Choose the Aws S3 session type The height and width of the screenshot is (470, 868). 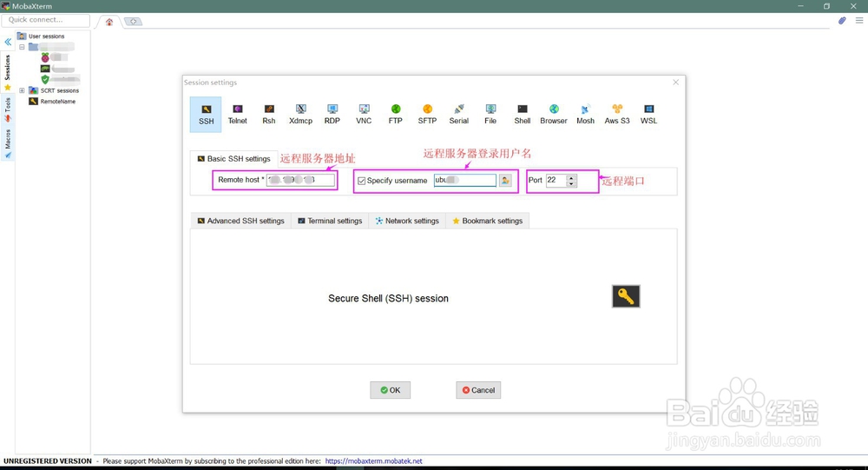pos(617,114)
